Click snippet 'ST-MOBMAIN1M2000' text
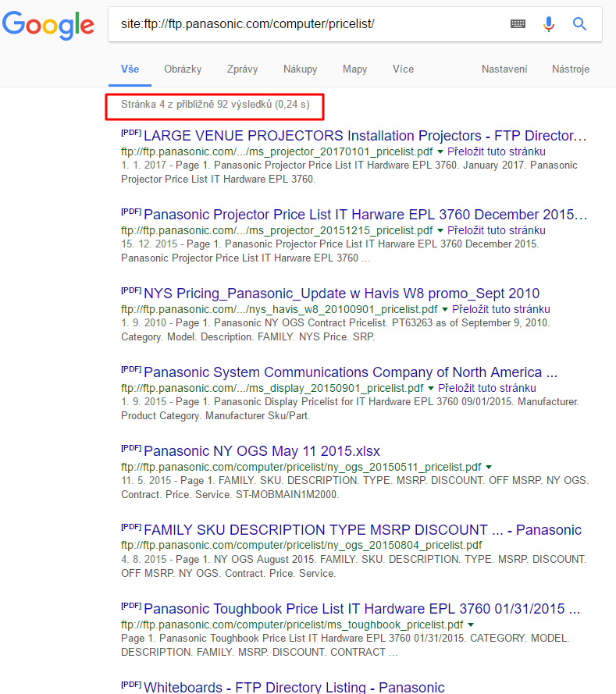Image resolution: width=616 pixels, height=694 pixels. point(287,494)
